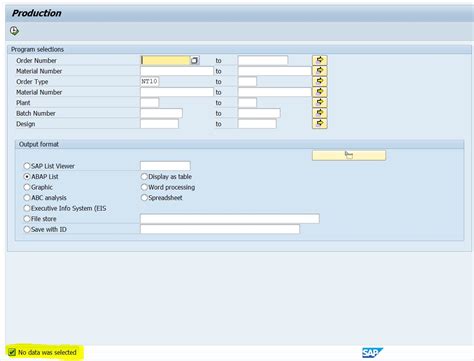Open multiple selection for Design

tap(320, 124)
